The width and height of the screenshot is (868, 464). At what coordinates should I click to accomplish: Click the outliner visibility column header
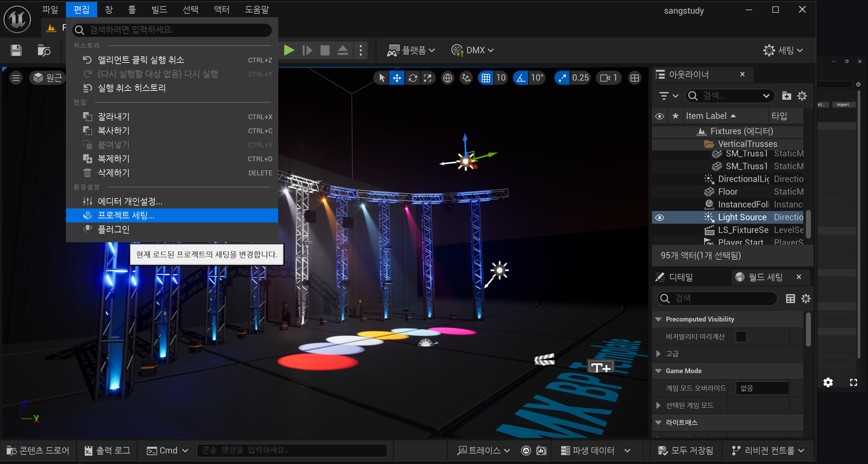[x=660, y=116]
